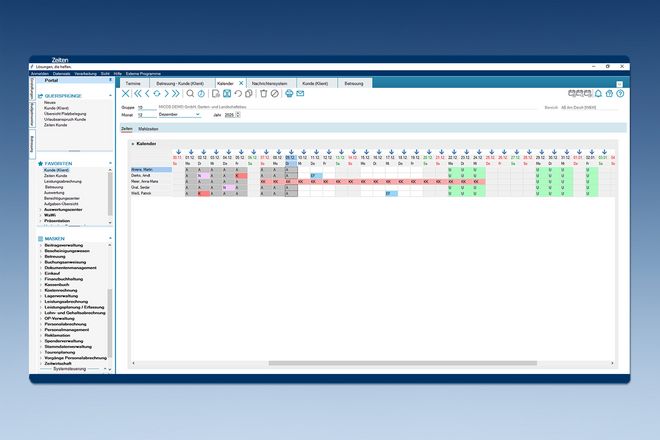This screenshot has height=440, width=660.
Task: Collapse the MASKEN section chevron
Action: (110, 239)
